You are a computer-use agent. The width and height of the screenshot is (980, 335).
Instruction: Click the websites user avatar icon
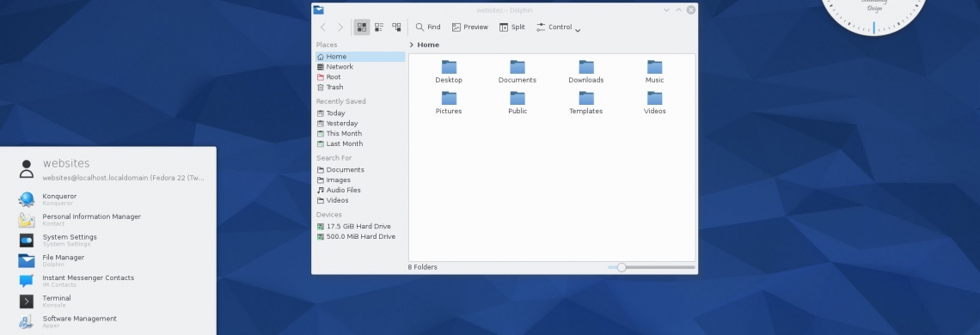click(27, 168)
